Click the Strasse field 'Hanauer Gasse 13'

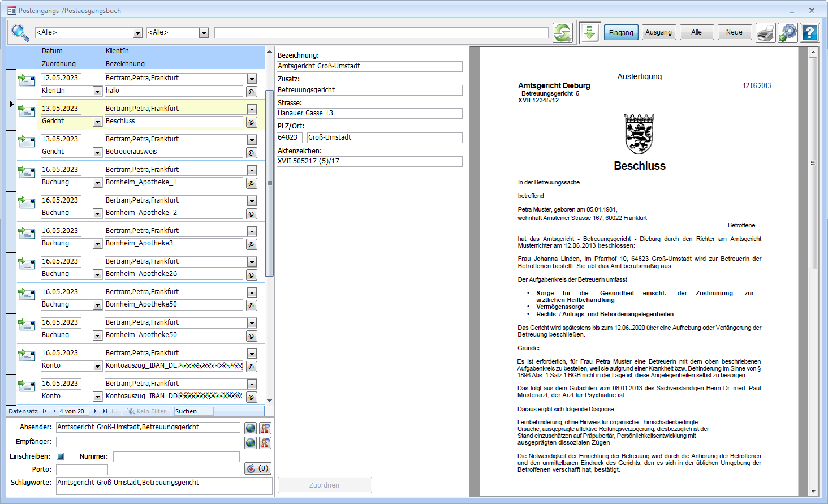pos(369,113)
